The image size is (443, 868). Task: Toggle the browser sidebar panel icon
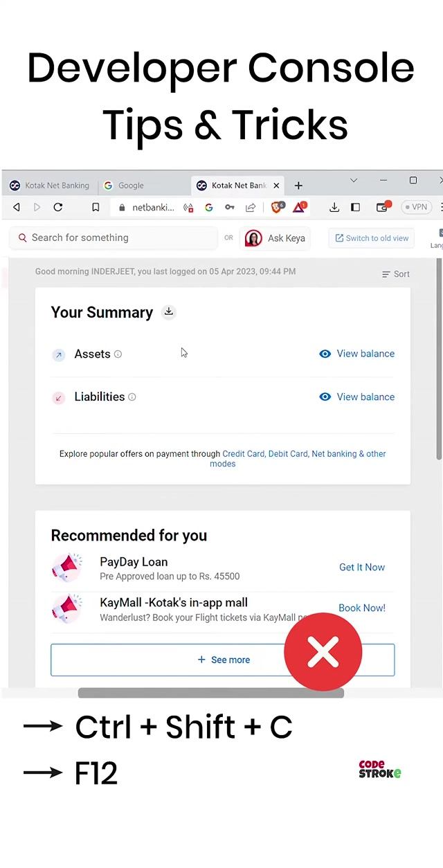[x=355, y=207]
